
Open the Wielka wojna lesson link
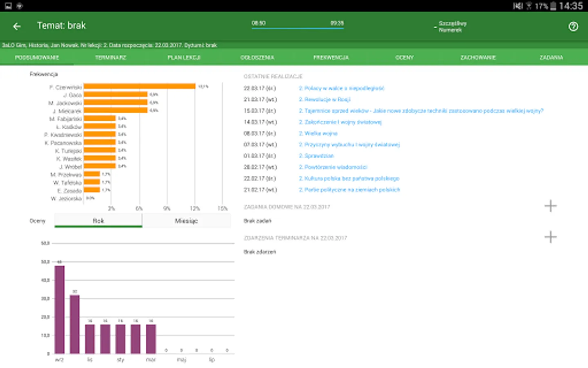(x=318, y=133)
